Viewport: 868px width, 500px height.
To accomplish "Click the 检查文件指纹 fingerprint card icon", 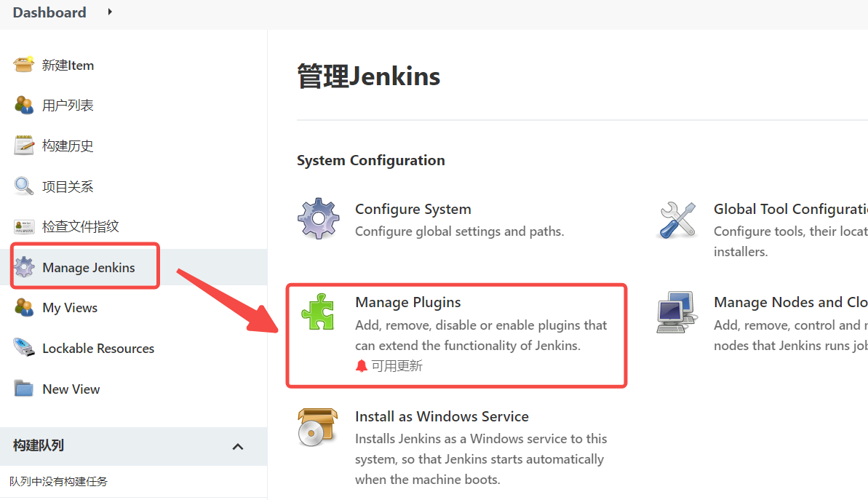I will [24, 226].
